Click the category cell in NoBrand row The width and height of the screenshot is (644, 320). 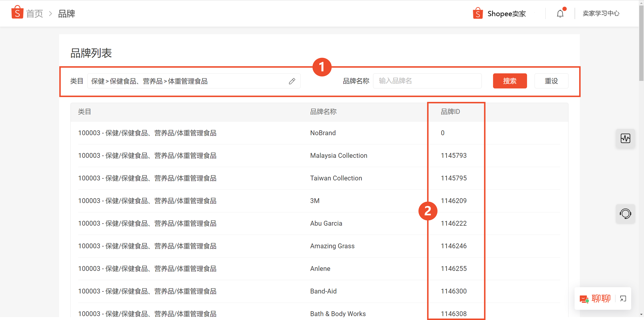click(147, 133)
